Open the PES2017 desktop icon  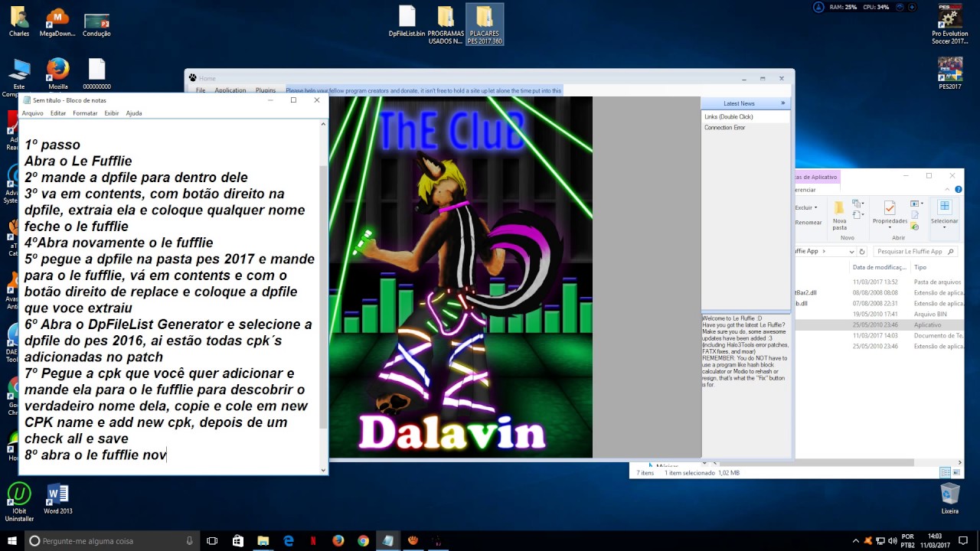pos(950,74)
